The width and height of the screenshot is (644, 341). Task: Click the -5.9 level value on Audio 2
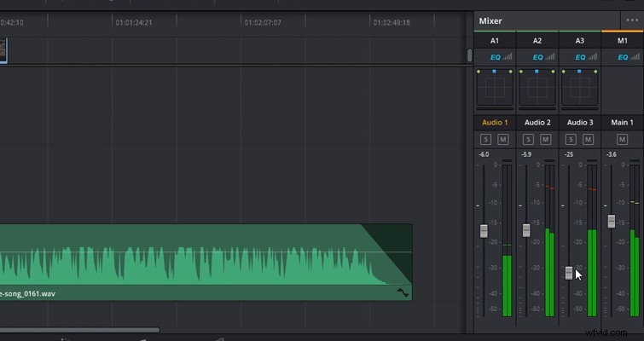526,154
